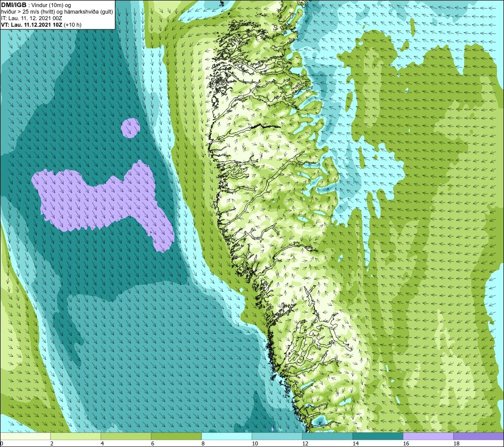
Task: Click the "hviður > 25 m/s (hvítt)" line
Action: coord(57,12)
